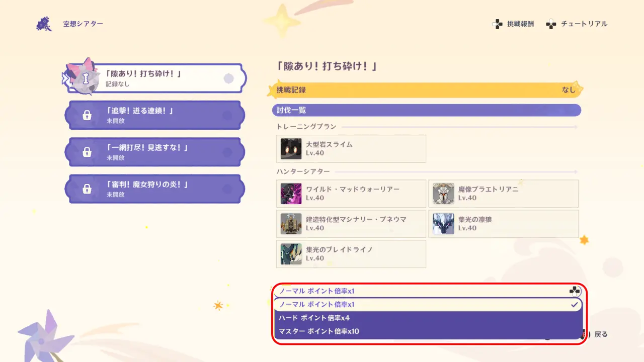The image size is (644, 362).
Task: Click the 魔像プラエトリアニ enemy portrait
Action: pyautogui.click(x=444, y=194)
